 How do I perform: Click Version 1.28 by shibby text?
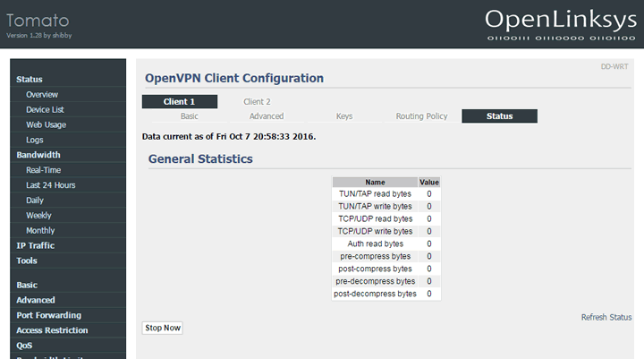pos(39,36)
